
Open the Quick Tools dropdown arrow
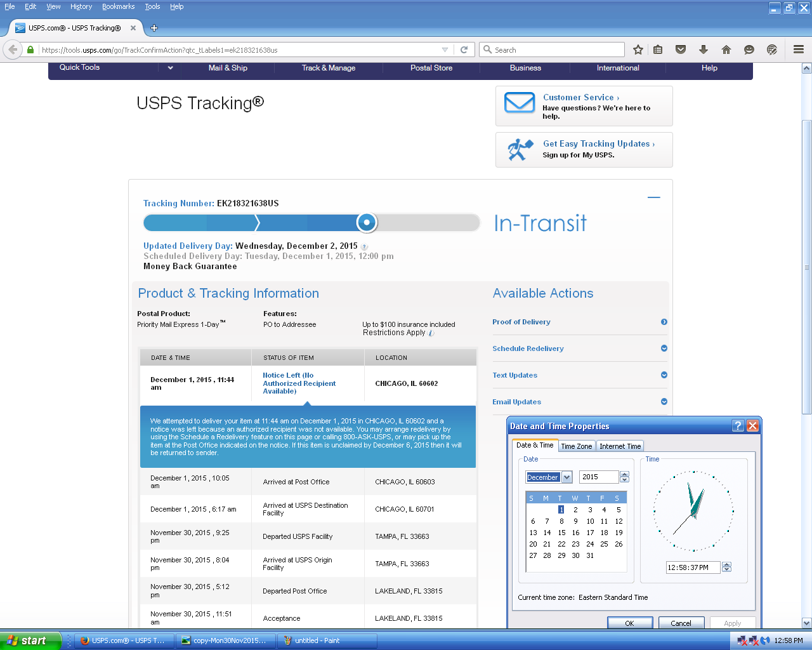(x=170, y=68)
